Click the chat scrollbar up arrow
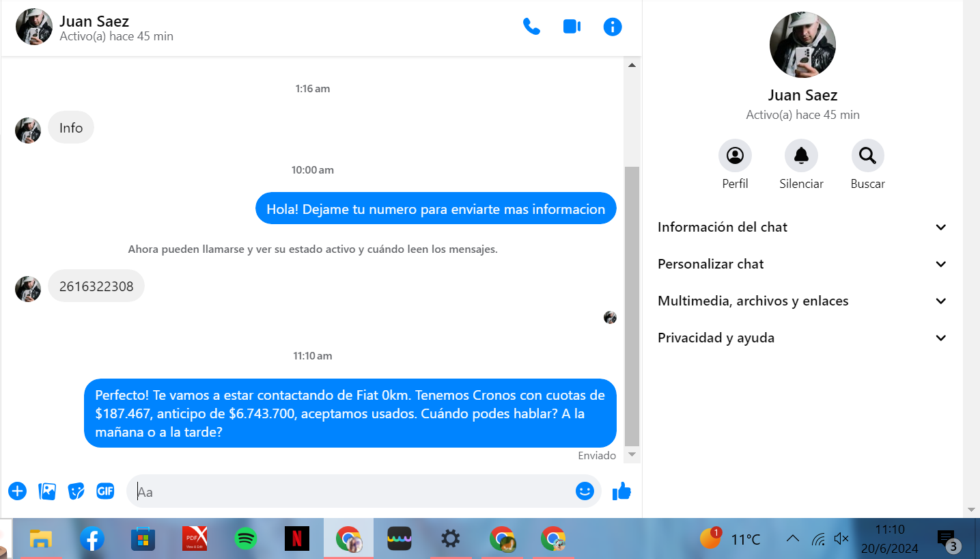This screenshot has height=559, width=980. coord(632,65)
